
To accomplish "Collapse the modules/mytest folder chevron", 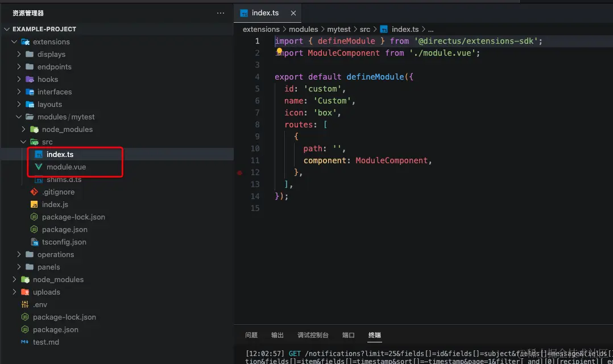I will tap(19, 117).
